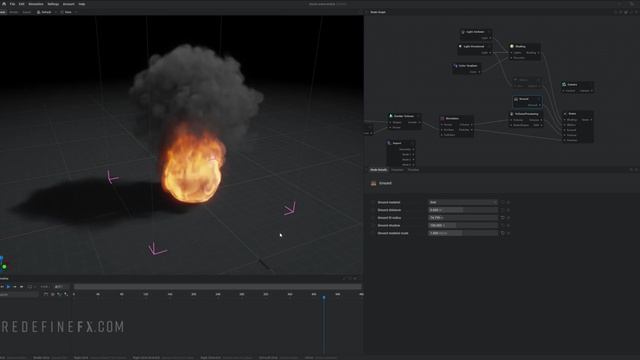The height and width of the screenshot is (360, 640).
Task: Open the Ground material dropdown
Action: [463, 202]
